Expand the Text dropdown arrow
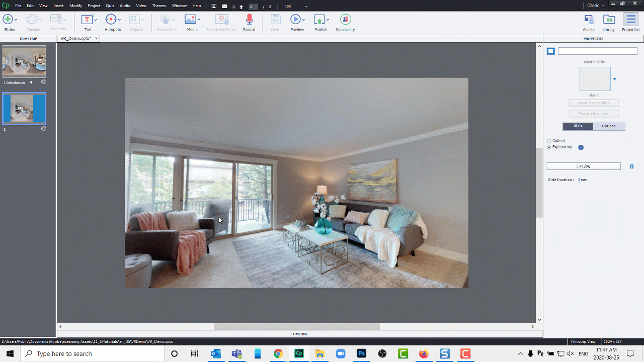644x362 pixels. [x=96, y=20]
